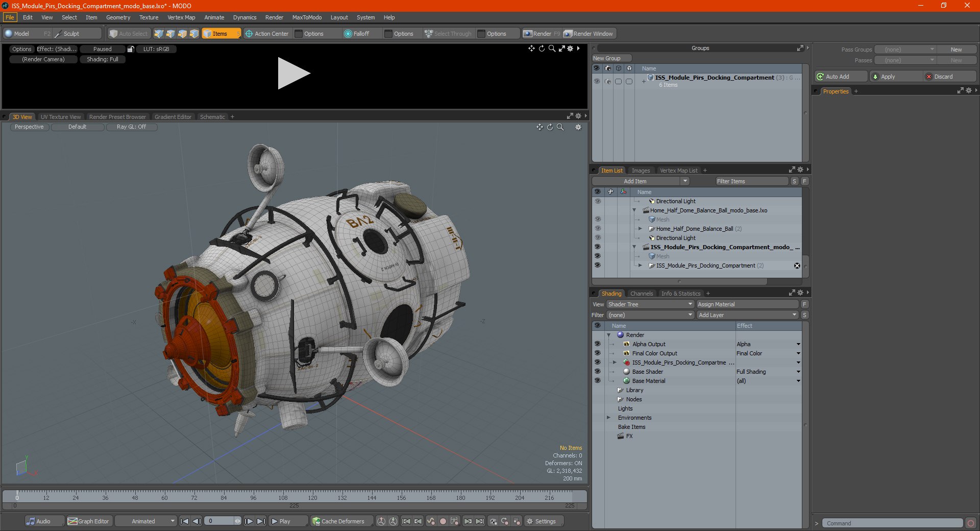Expand Home_Half_Dome_Balance_Ball item
The height and width of the screenshot is (531, 980).
[x=640, y=229]
